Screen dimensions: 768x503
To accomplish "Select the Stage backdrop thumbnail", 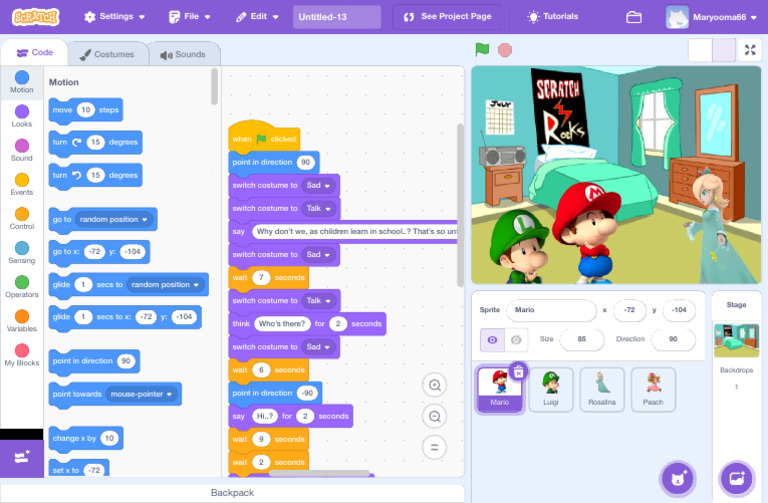I will click(736, 340).
